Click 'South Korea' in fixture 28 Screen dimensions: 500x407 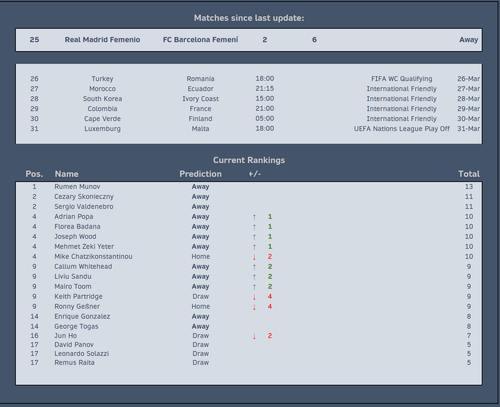click(x=102, y=99)
